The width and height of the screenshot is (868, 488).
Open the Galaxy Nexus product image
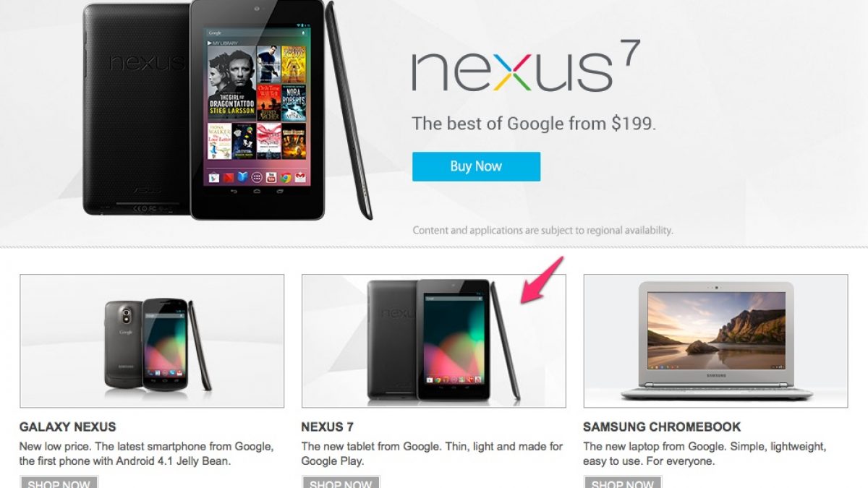152,341
